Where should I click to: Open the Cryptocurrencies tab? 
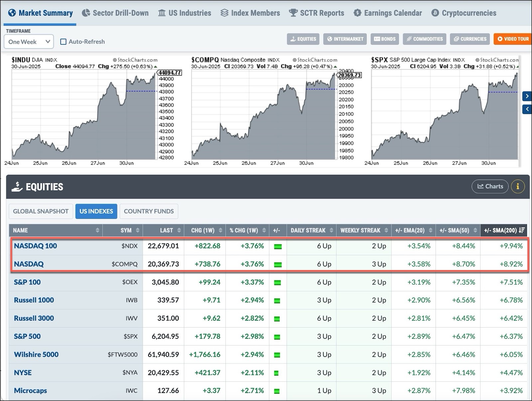(x=464, y=13)
